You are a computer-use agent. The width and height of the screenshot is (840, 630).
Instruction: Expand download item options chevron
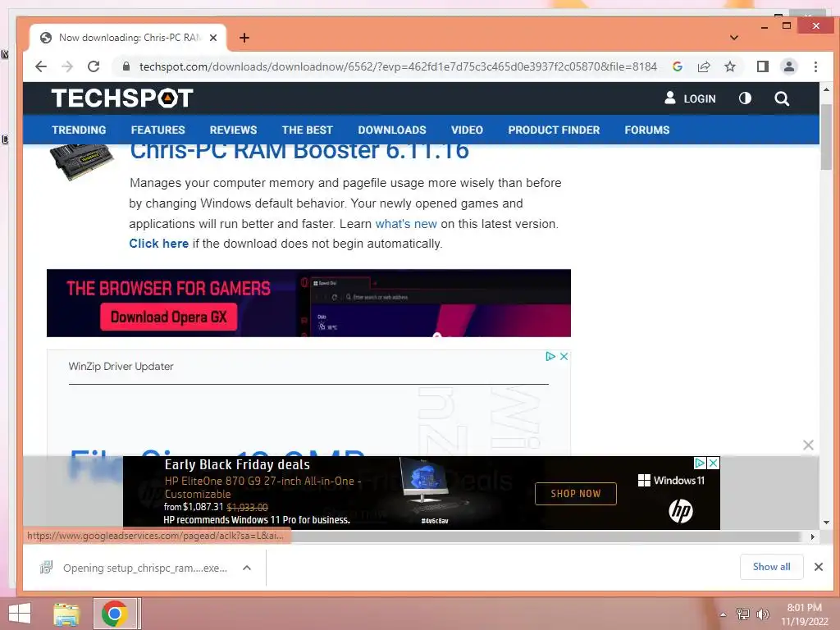pyautogui.click(x=247, y=568)
